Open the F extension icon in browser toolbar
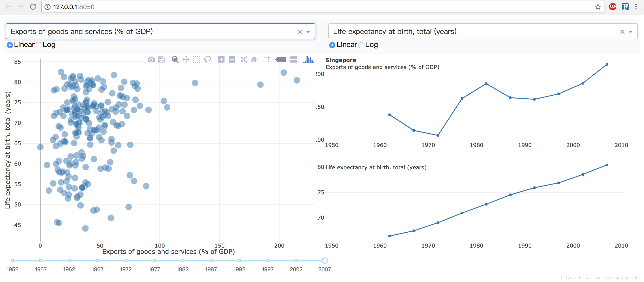644x282 pixels. [x=625, y=7]
